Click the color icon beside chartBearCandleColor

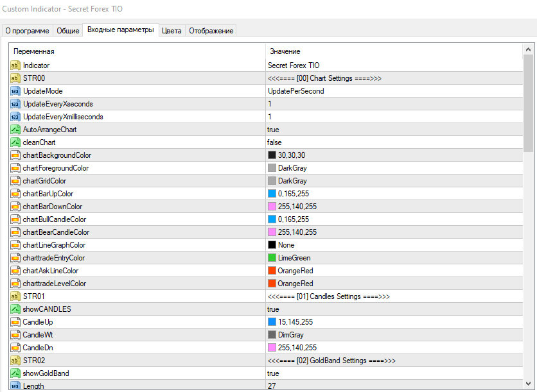click(x=15, y=232)
